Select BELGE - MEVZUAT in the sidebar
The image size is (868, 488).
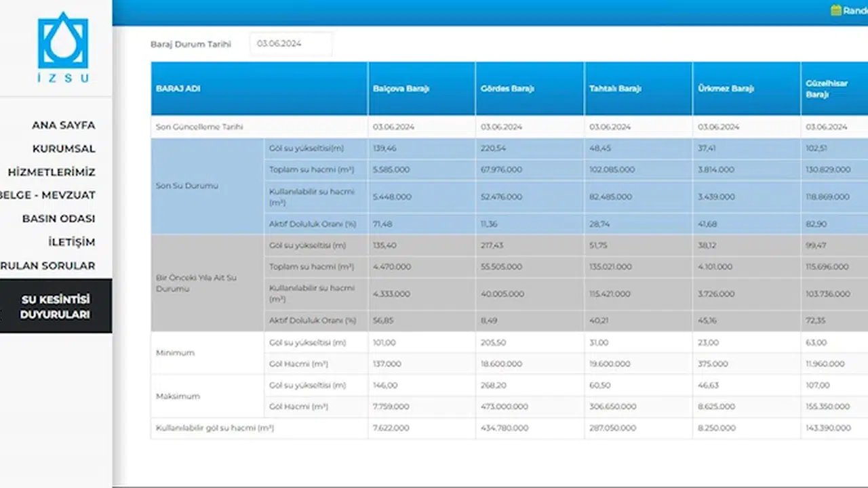tap(47, 195)
